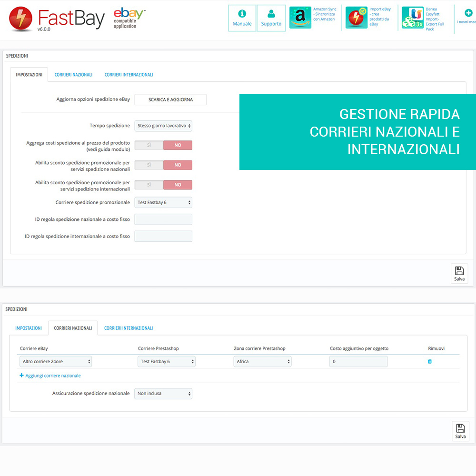
Task: Toggle promotional discount for national shipping
Action: tap(163, 165)
